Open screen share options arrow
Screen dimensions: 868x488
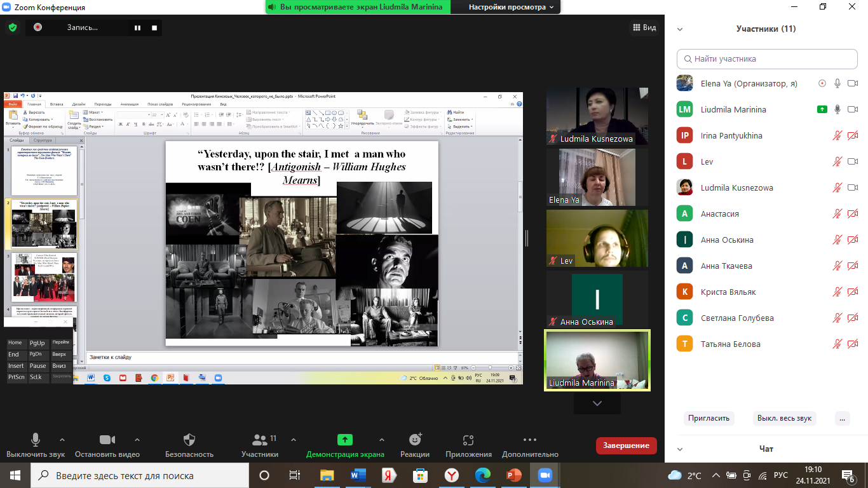pos(381,439)
